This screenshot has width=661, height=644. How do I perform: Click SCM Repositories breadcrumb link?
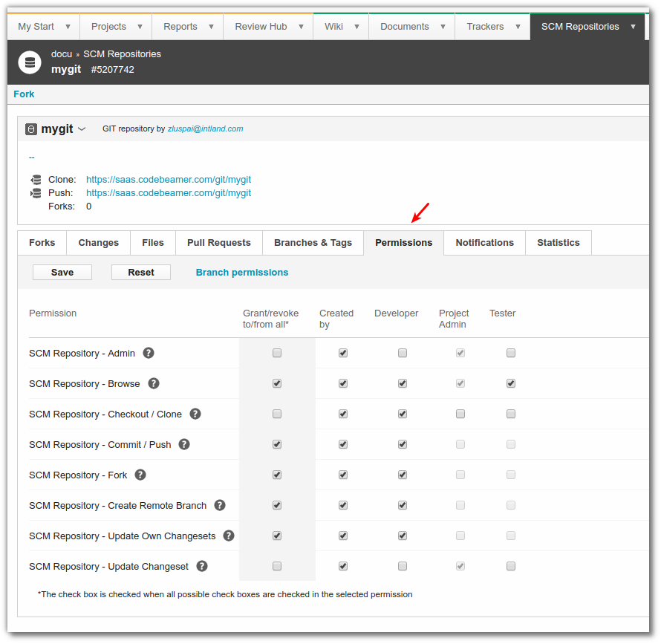123,54
